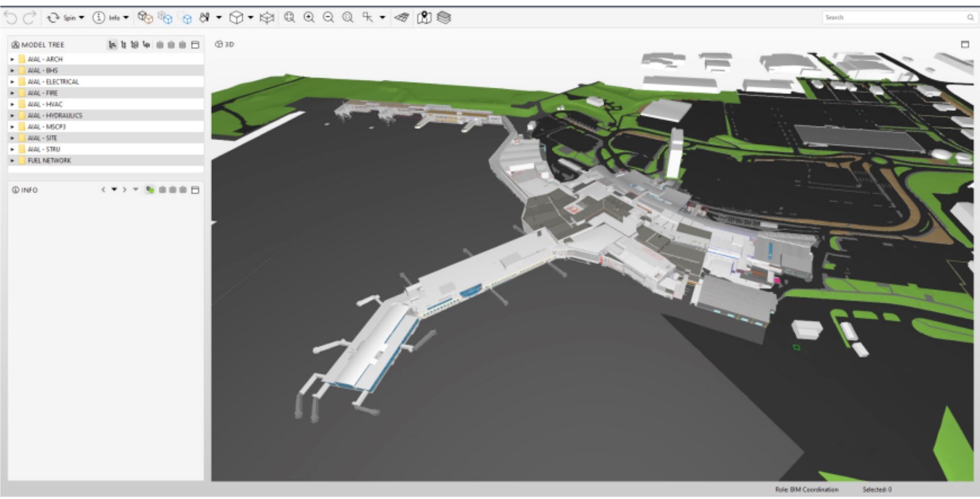Viewport: 980px width, 499px height.
Task: Click into the Search field
Action: tap(899, 18)
